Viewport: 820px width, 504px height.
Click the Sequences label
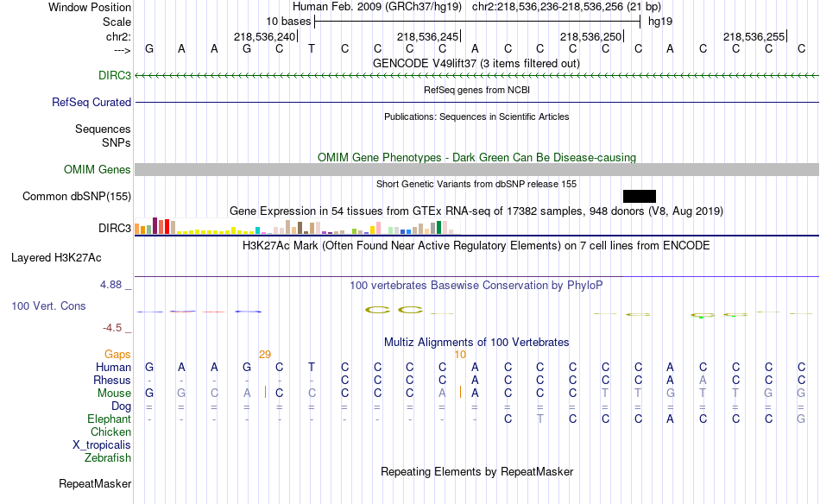pyautogui.click(x=103, y=129)
